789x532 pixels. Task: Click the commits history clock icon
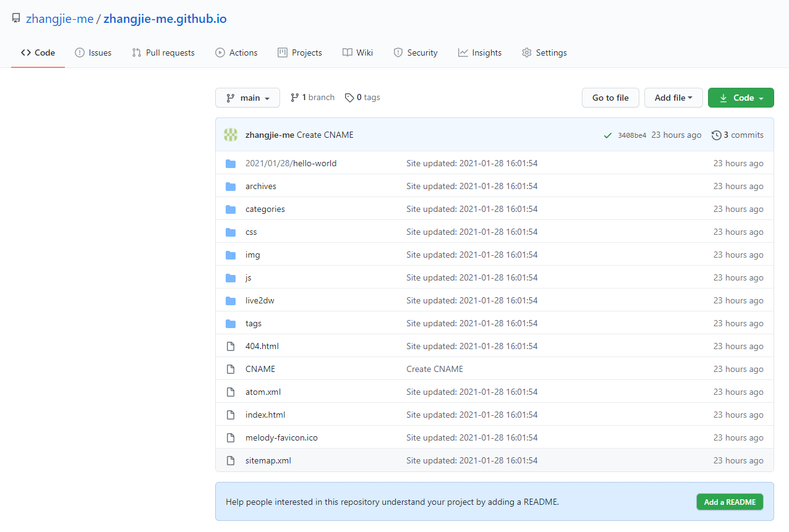(716, 135)
